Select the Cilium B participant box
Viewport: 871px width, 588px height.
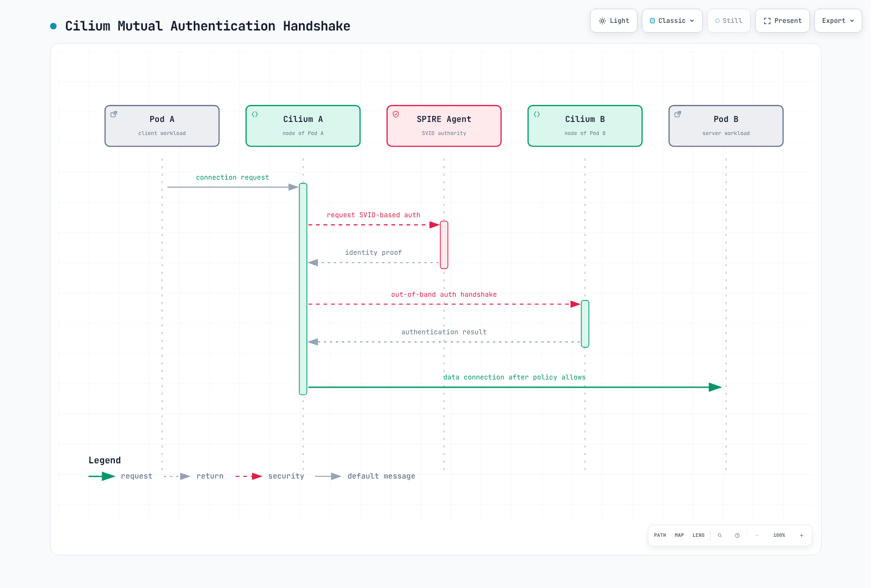pyautogui.click(x=585, y=126)
